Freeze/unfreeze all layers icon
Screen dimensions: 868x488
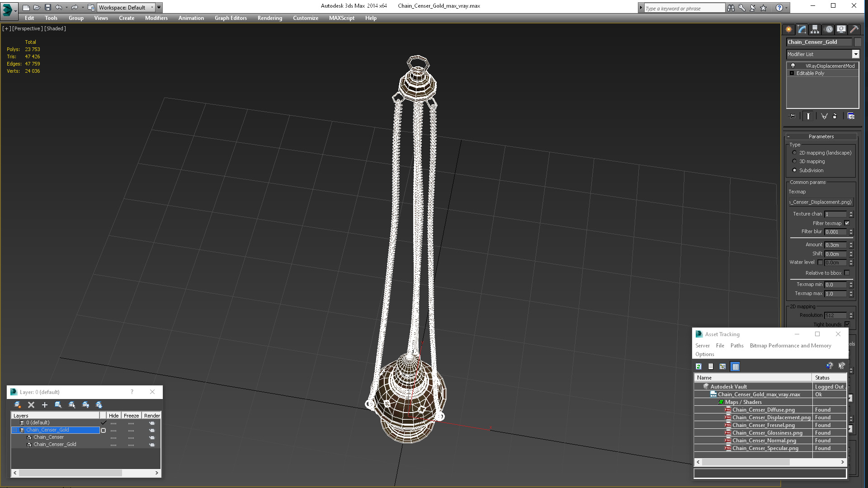(x=99, y=405)
